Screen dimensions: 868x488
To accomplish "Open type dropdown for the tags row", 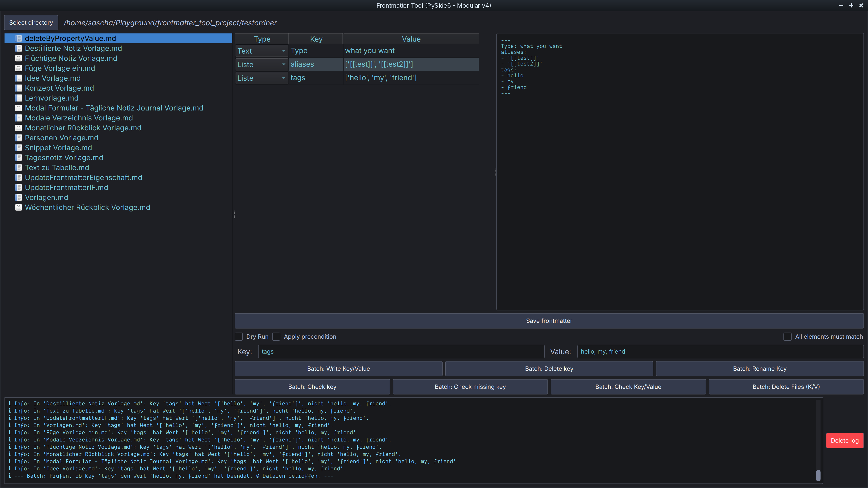I will 262,78.
